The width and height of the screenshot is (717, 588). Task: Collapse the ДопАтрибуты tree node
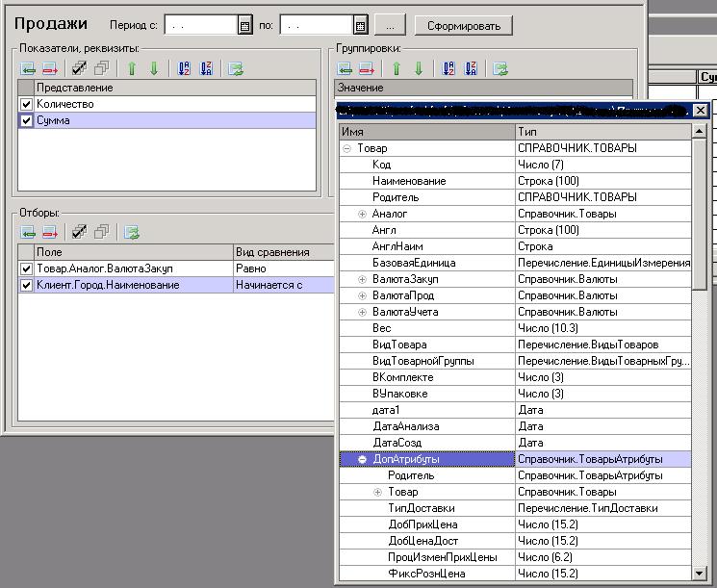point(363,460)
